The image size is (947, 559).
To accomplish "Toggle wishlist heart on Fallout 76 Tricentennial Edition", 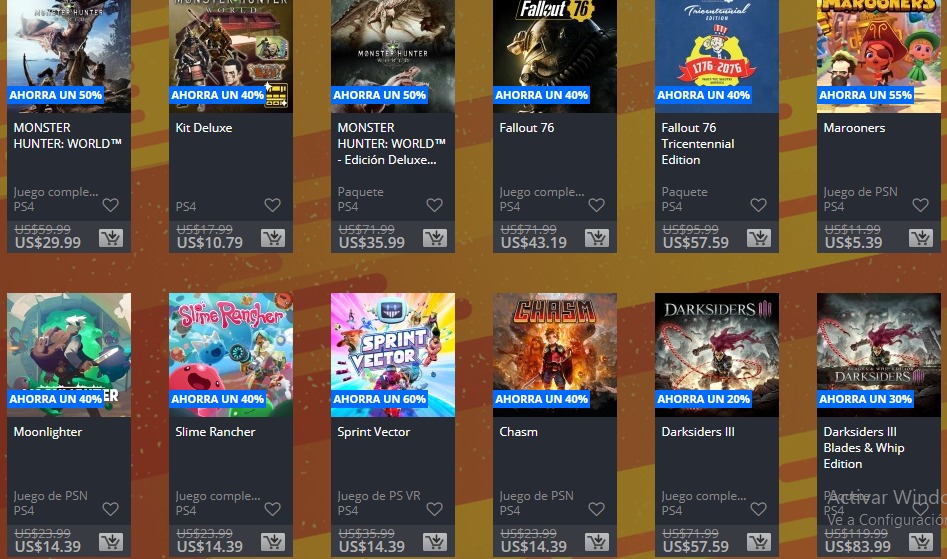I will 759,205.
